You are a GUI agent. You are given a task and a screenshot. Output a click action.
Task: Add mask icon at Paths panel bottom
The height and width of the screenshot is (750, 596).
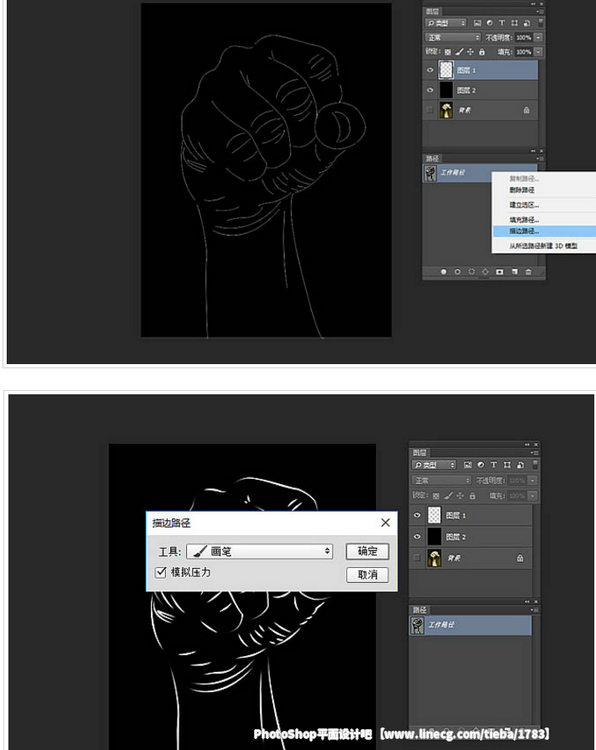click(499, 272)
